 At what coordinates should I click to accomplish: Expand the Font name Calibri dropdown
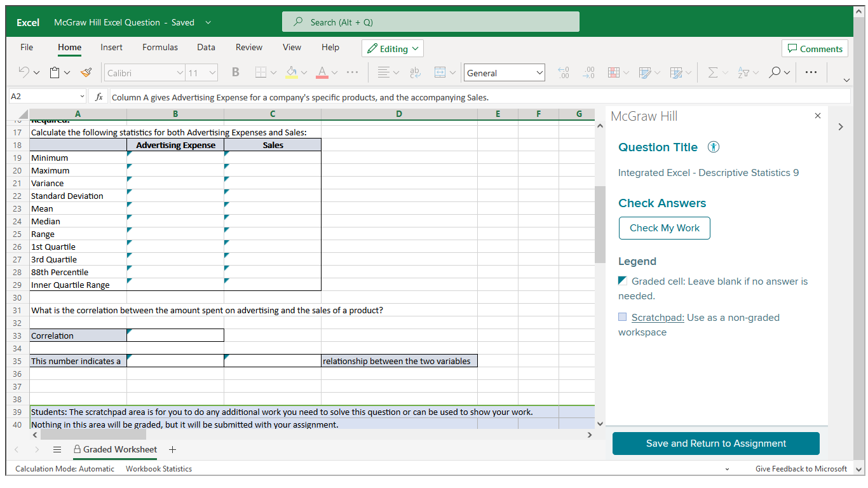pyautogui.click(x=181, y=72)
